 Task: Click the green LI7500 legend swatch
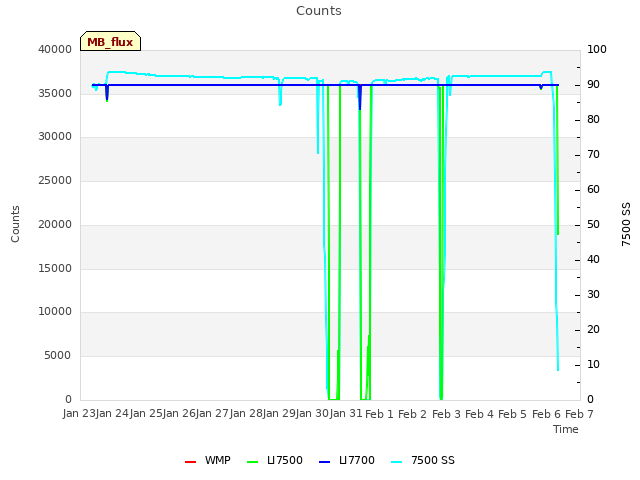[x=253, y=462]
